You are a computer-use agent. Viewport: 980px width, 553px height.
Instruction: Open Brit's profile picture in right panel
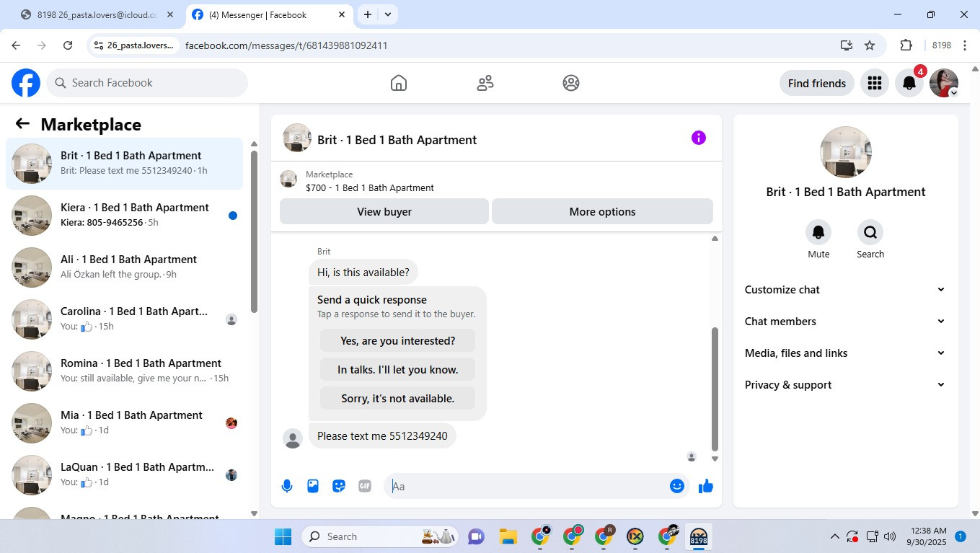click(x=846, y=152)
